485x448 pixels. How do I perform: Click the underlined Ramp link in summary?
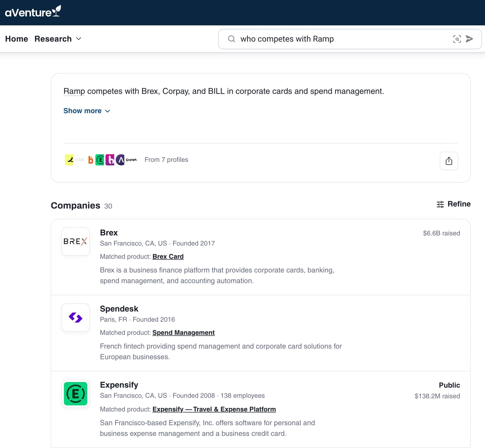[x=74, y=91]
